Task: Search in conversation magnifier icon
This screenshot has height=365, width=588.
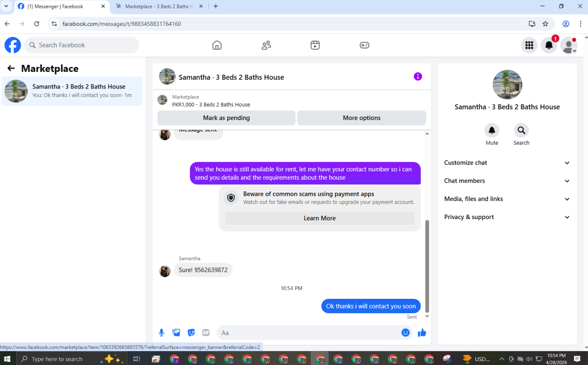Action: pos(521,130)
